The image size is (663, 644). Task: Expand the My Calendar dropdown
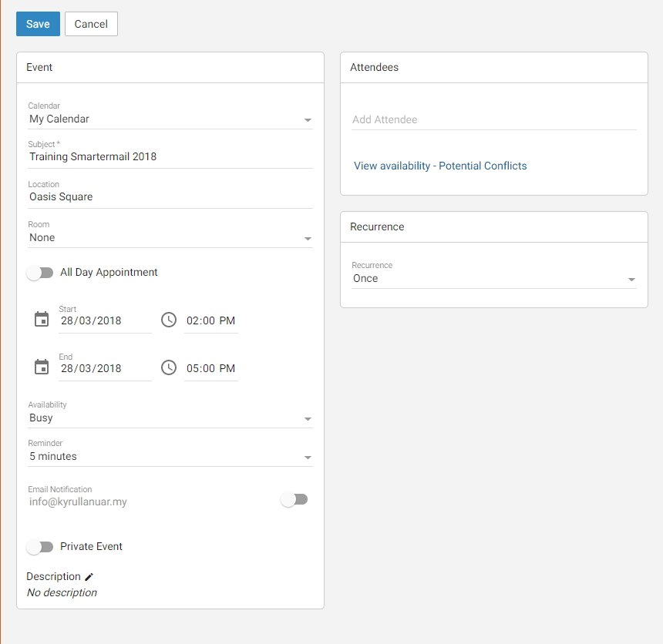(170, 119)
